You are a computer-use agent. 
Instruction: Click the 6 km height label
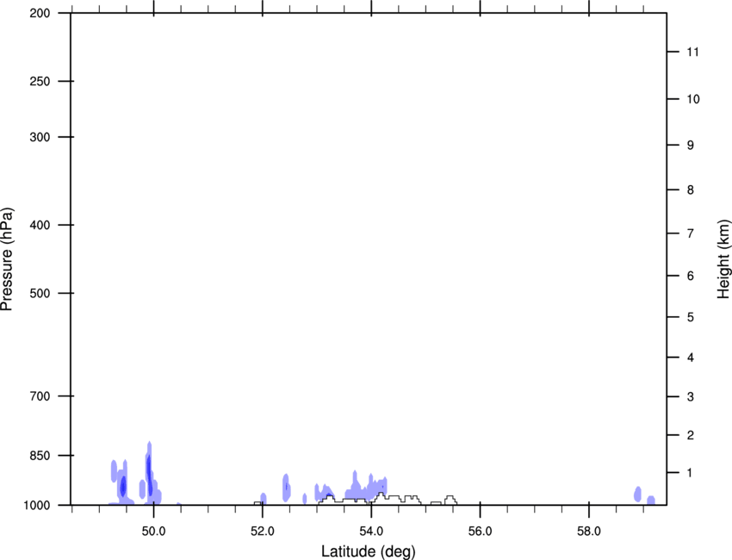(691, 276)
